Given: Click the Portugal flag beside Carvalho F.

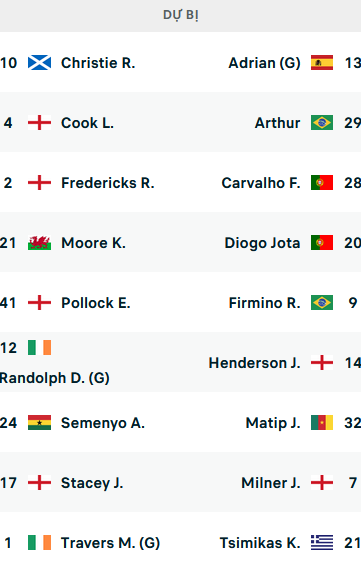Looking at the screenshot, I should [322, 183].
